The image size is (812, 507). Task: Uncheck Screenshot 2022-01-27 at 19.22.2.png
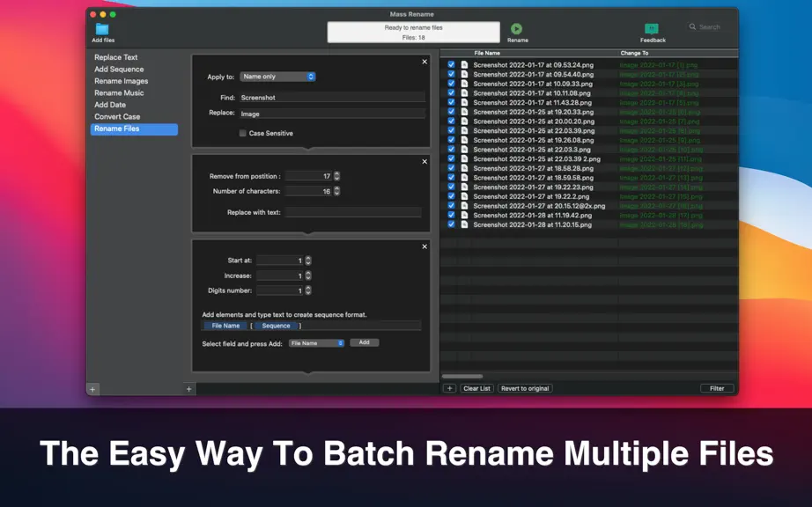tap(451, 196)
